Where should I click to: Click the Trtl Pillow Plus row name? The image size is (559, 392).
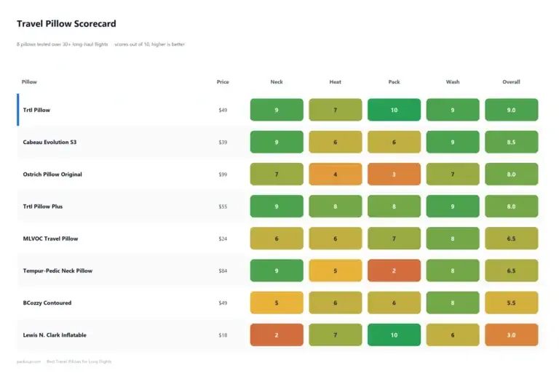[x=43, y=207]
